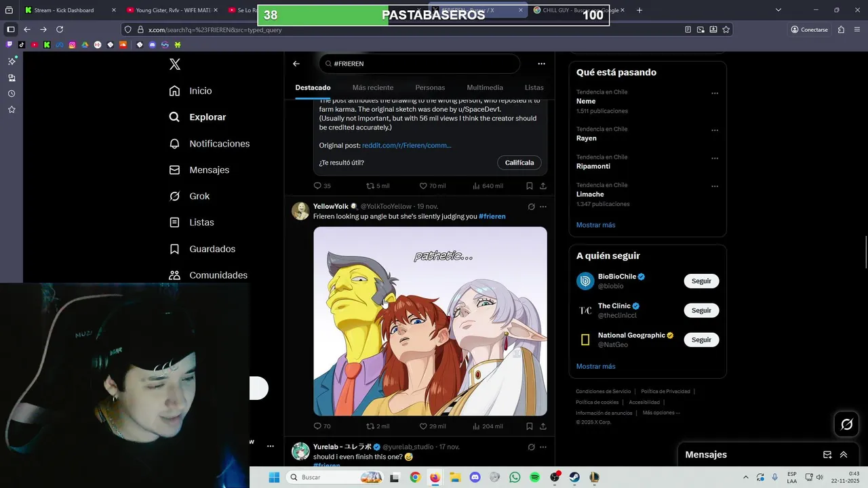Open options for Ripamonti trend
Screen dimensions: 868x488
click(715, 159)
